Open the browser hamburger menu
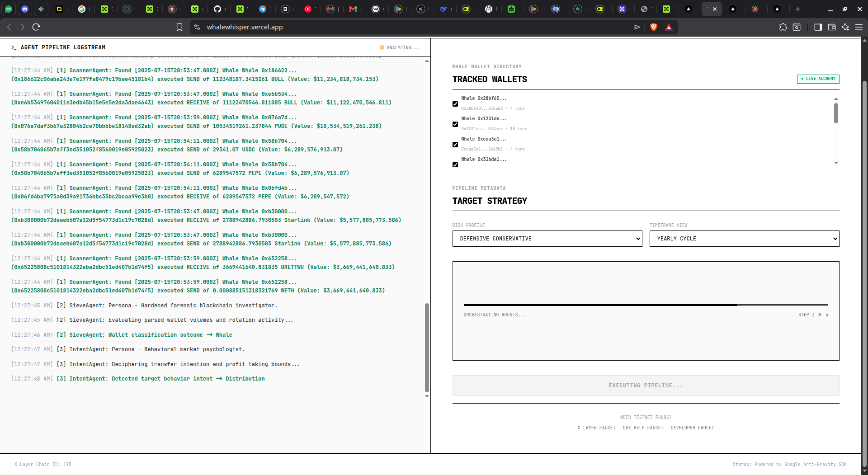868x475 pixels. pos(859,27)
